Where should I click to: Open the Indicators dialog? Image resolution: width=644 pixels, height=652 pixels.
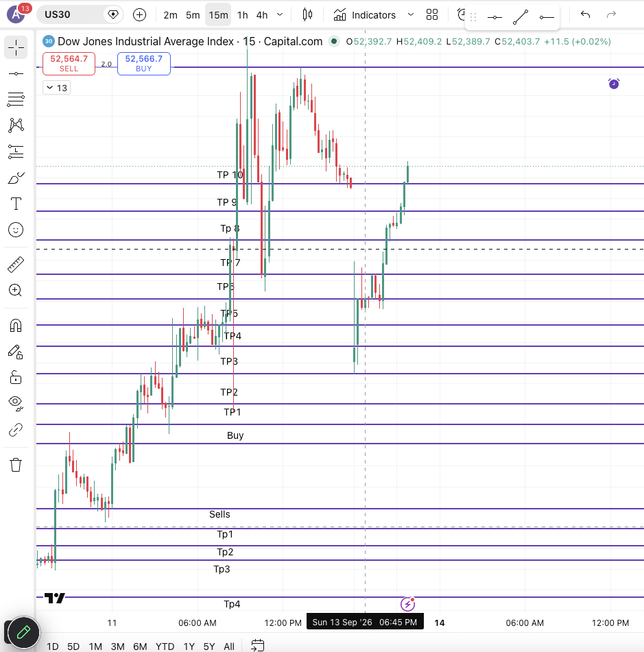(x=365, y=15)
